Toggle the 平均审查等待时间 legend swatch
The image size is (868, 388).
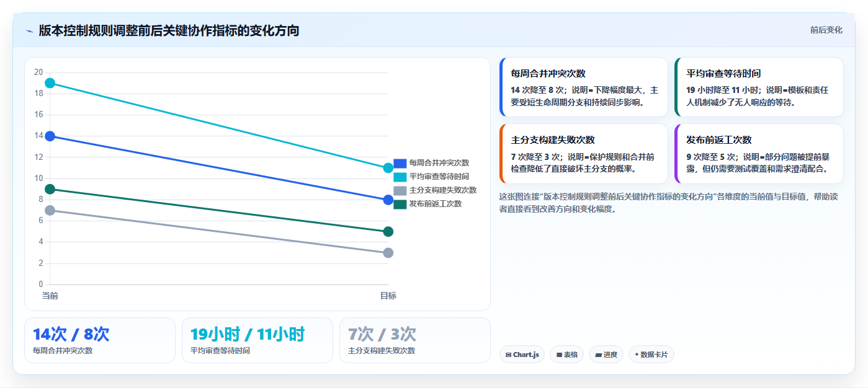tap(400, 177)
